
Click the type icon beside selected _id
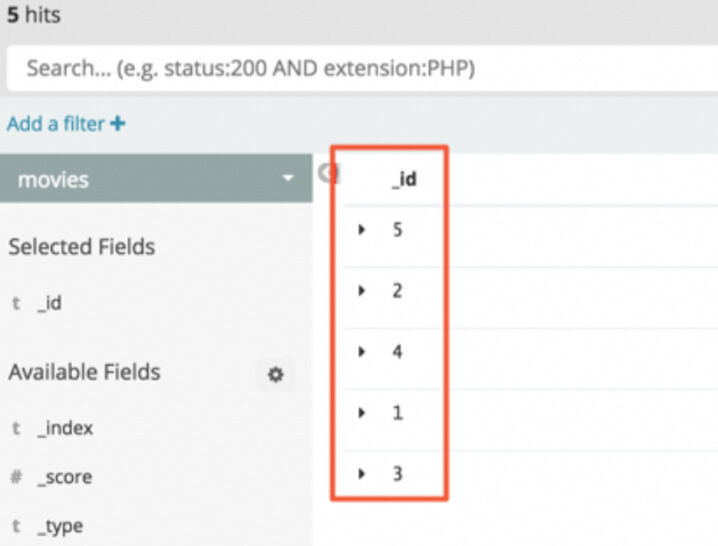[17, 304]
